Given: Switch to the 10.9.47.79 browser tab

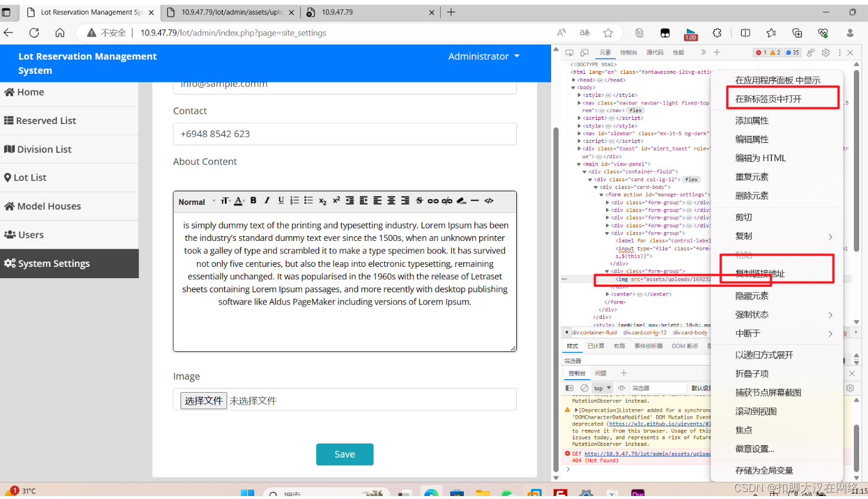Looking at the screenshot, I should 372,12.
